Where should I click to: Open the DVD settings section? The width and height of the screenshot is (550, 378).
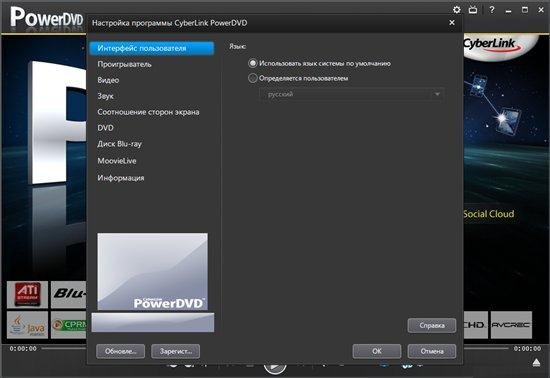tap(106, 128)
